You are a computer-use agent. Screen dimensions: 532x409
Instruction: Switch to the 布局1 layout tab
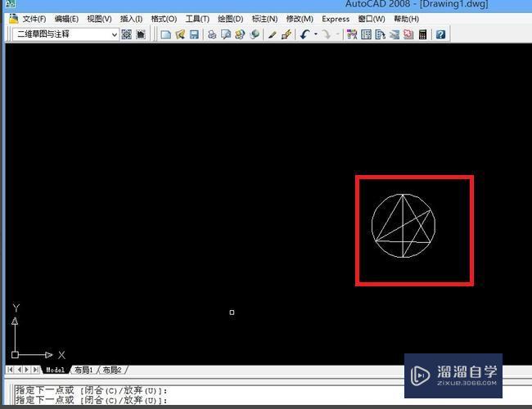point(83,370)
